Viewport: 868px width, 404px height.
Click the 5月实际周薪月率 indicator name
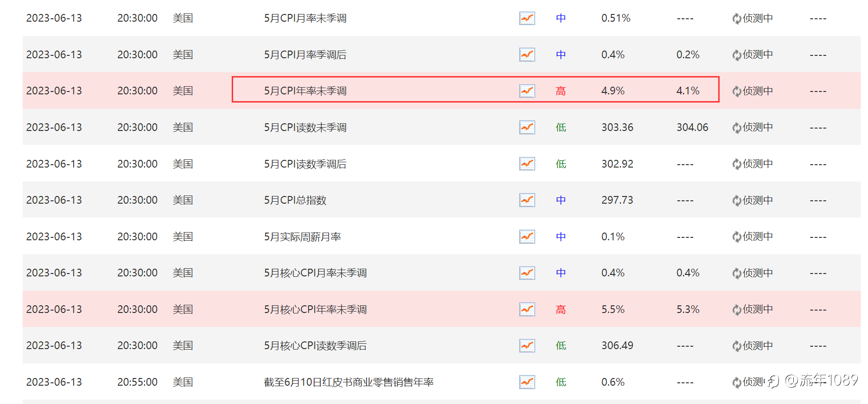pyautogui.click(x=302, y=236)
